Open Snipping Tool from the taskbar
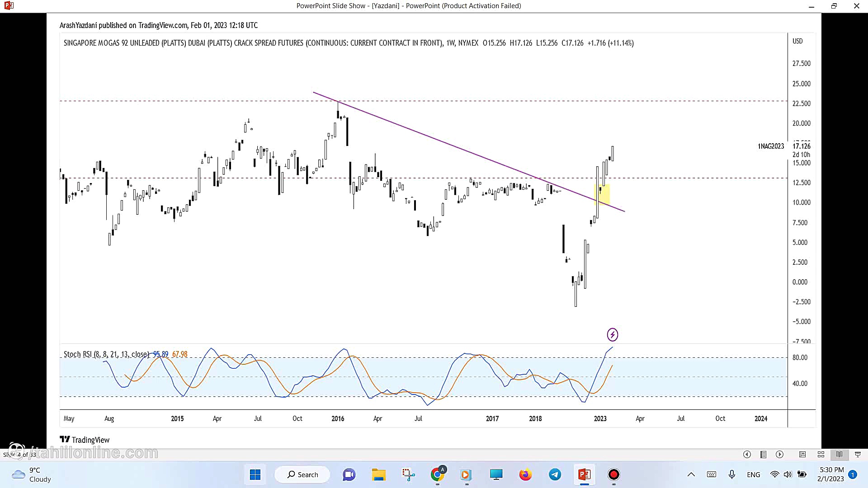Screen dimensions: 868x488 pos(408,474)
